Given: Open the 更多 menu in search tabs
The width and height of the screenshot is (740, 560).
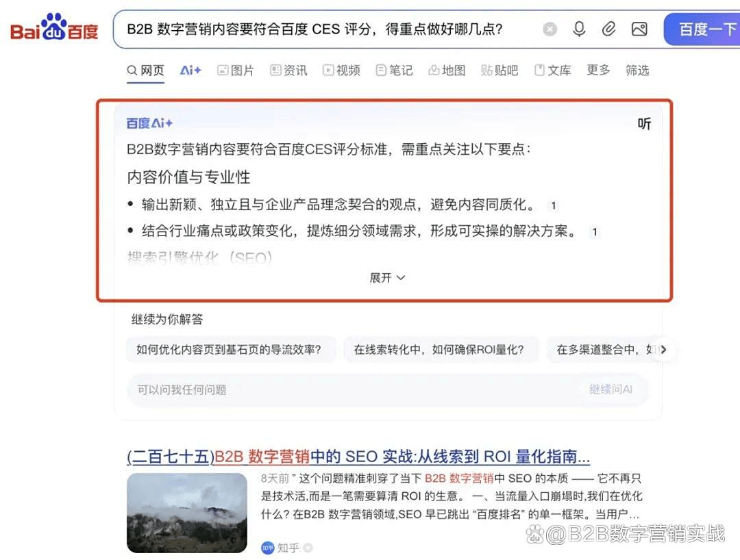Looking at the screenshot, I should (598, 71).
